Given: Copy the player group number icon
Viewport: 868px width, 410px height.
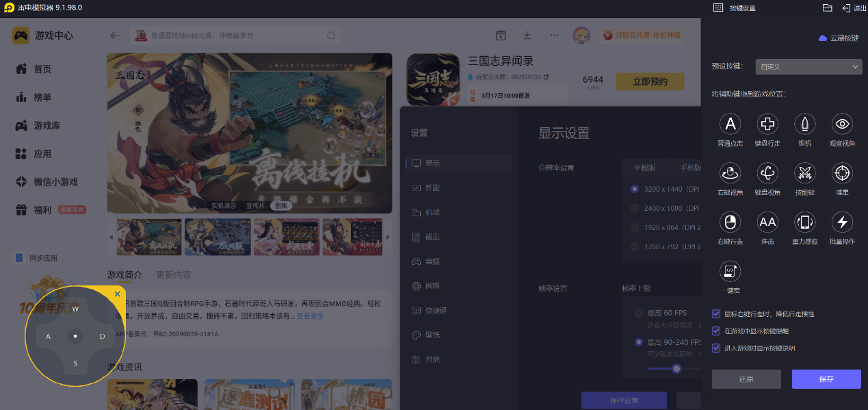Looking at the screenshot, I should pyautogui.click(x=546, y=77).
